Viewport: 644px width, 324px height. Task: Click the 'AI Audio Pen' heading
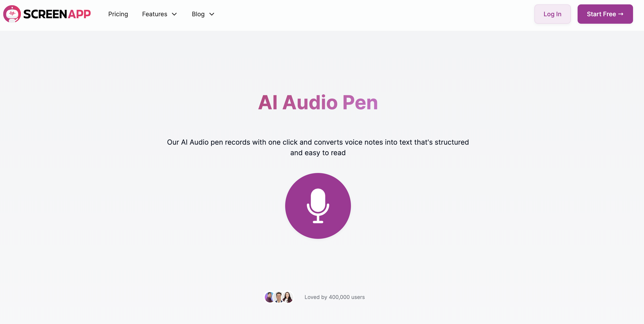coord(318,103)
